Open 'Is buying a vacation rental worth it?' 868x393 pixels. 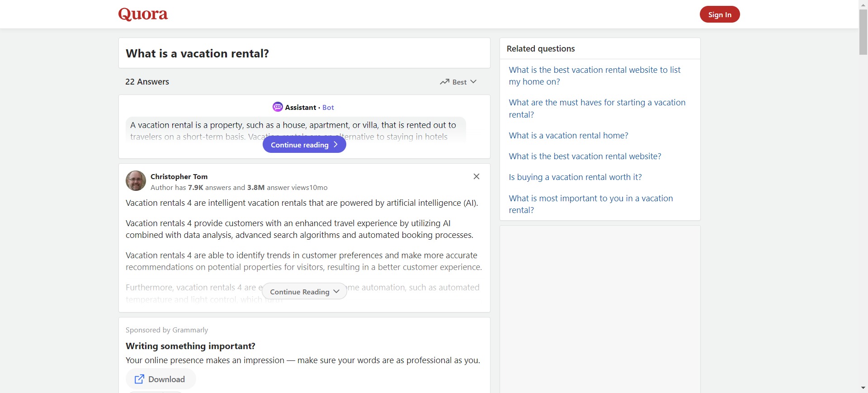[x=575, y=177]
